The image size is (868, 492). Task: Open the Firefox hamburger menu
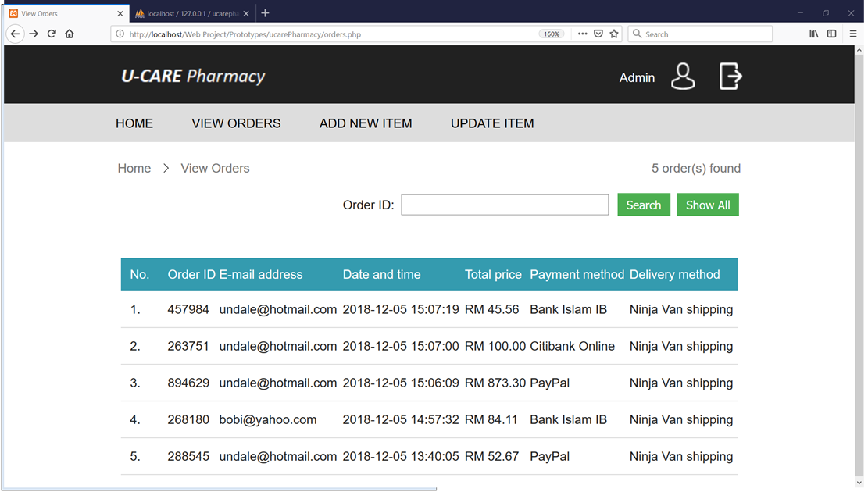pos(853,34)
